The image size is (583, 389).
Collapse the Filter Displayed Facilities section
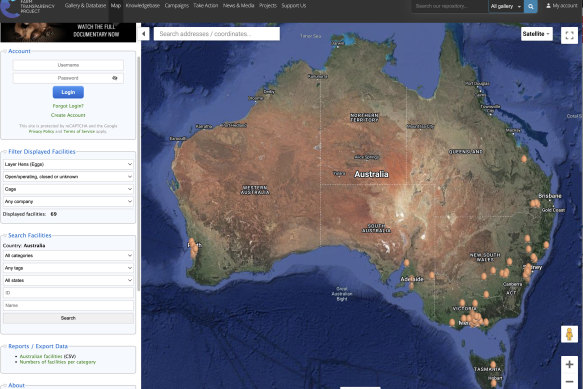(x=4, y=152)
